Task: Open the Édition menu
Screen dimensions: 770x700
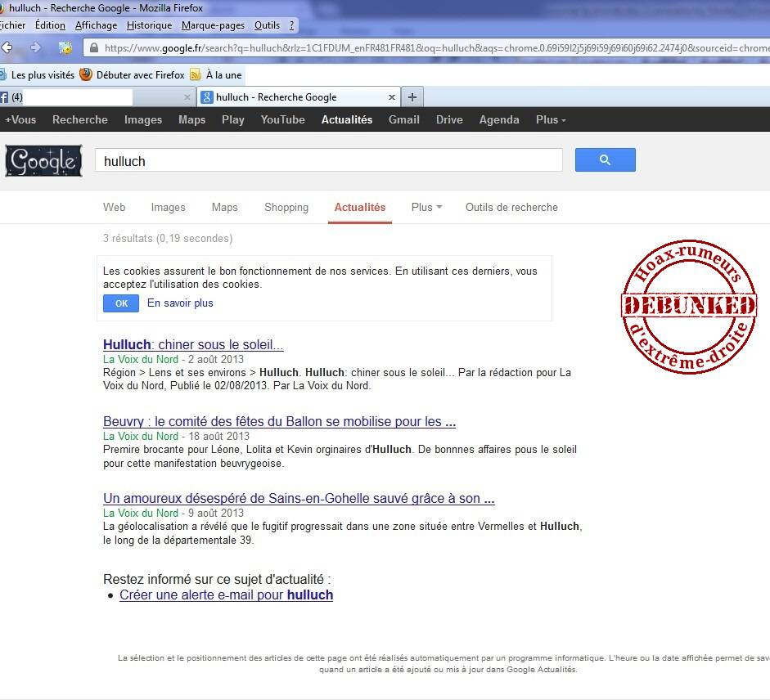Action: (50, 25)
